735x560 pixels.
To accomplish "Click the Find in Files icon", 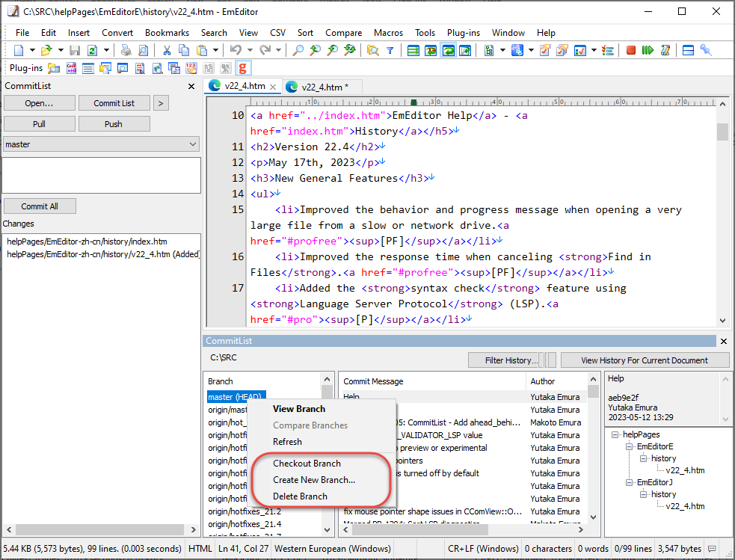I will pyautogui.click(x=373, y=50).
